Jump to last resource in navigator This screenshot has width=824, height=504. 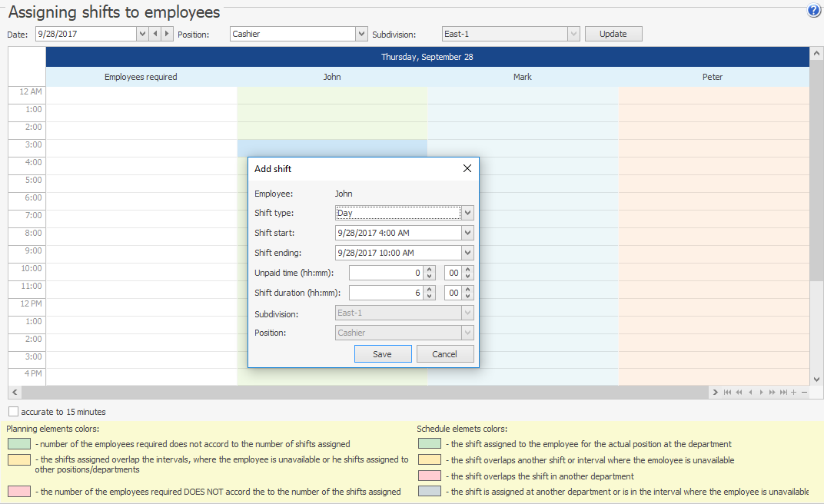[783, 393]
